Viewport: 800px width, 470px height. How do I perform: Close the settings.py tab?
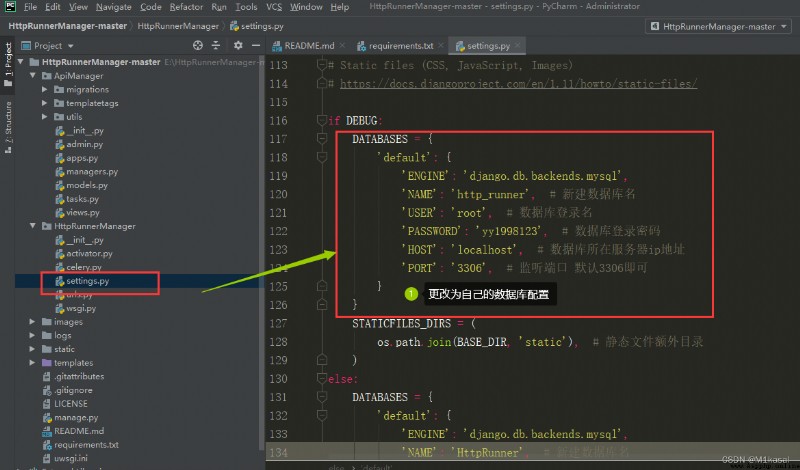tap(517, 45)
